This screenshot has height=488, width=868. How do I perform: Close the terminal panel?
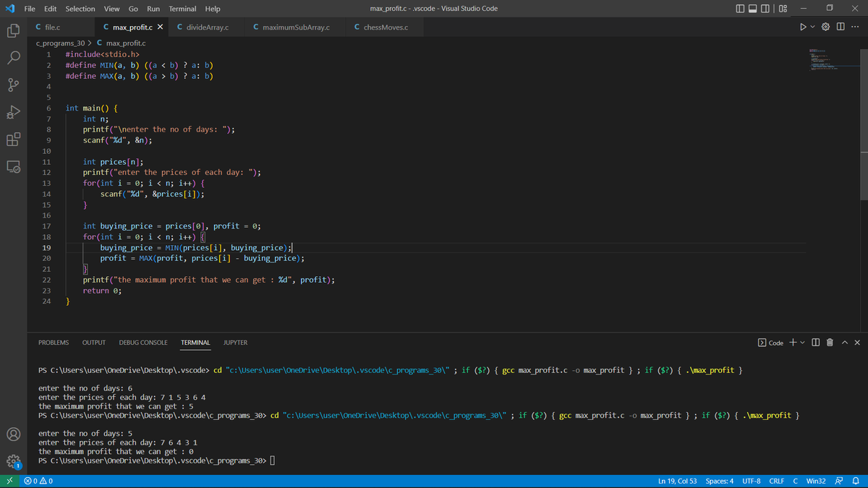point(857,343)
